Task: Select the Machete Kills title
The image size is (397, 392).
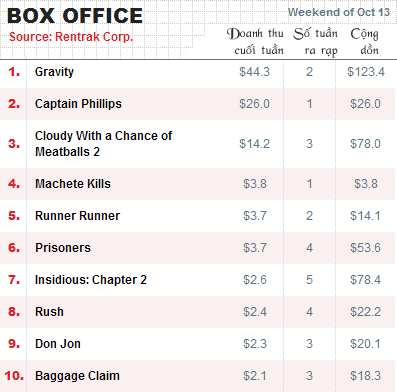Action: (x=73, y=184)
